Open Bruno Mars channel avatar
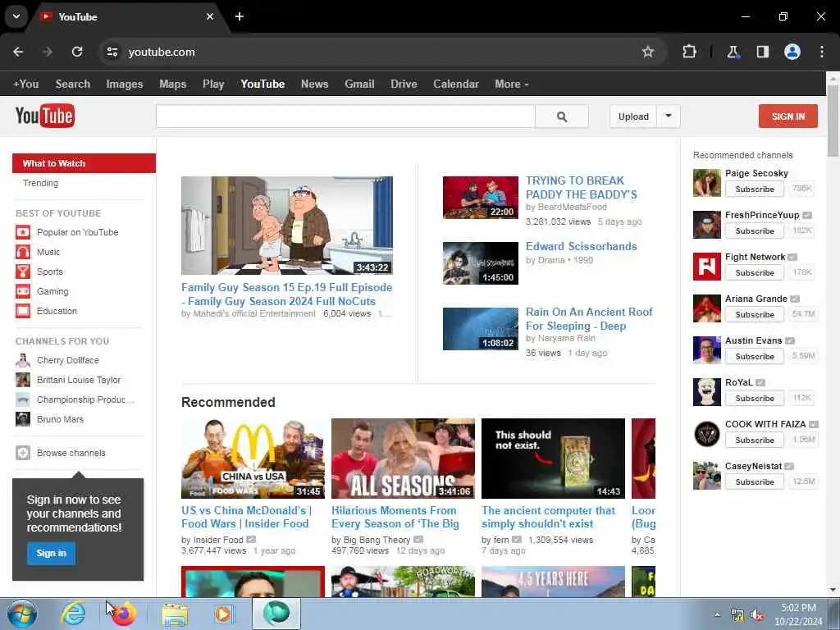 22,419
